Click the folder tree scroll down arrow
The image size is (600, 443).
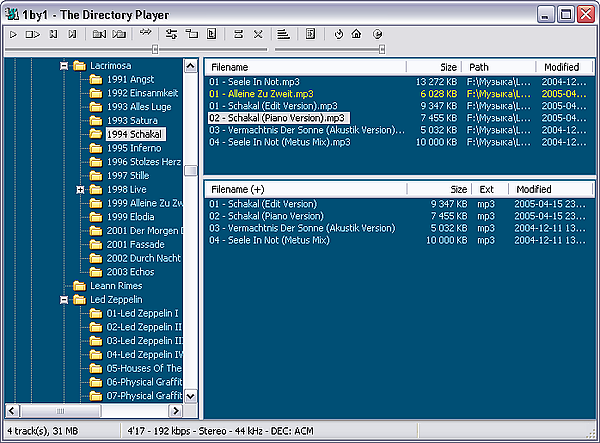coord(191,396)
